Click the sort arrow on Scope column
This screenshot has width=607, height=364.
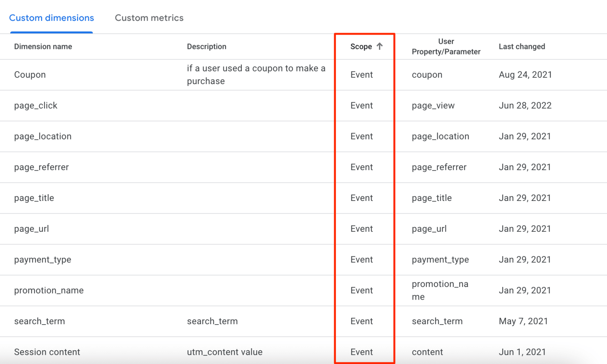(x=380, y=46)
